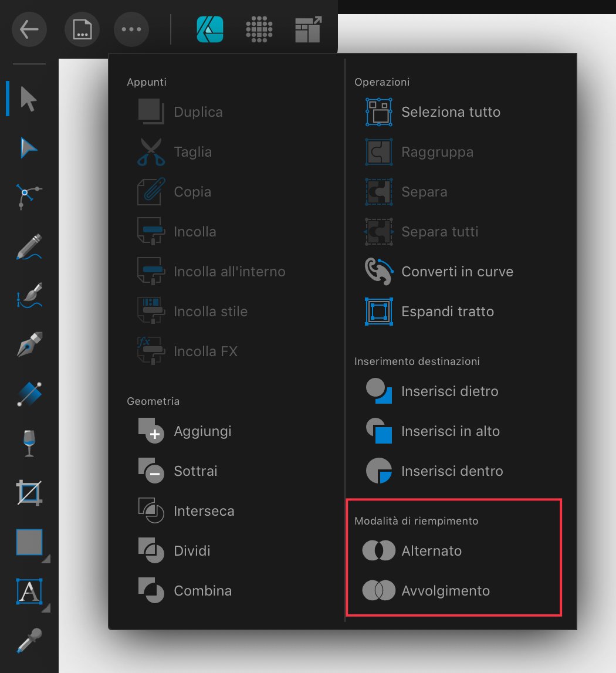Expand Rectangle tool flyout corner triangle
The image size is (616, 673).
(x=46, y=559)
